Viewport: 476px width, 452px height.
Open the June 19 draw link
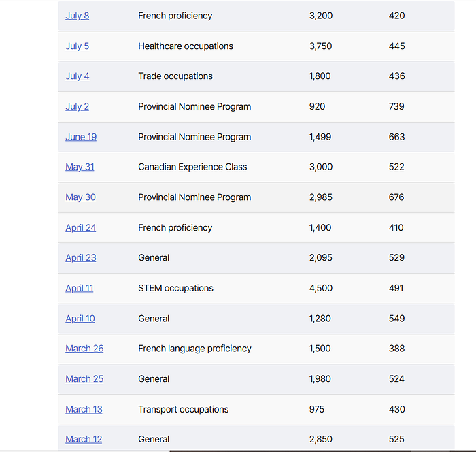coord(81,137)
